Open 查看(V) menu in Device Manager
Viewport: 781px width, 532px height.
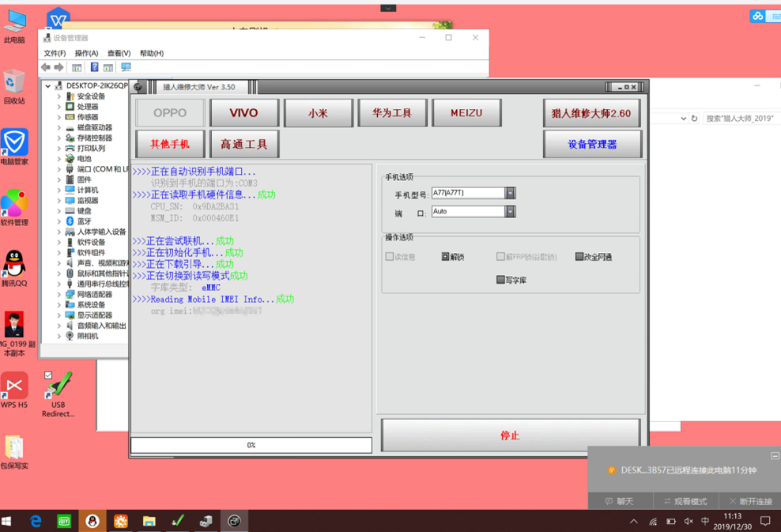click(x=119, y=53)
